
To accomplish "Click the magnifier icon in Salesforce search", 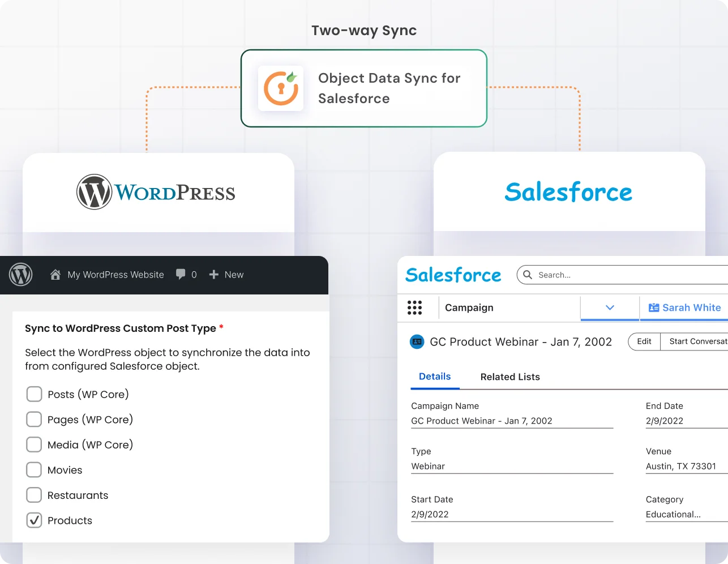I will point(528,275).
